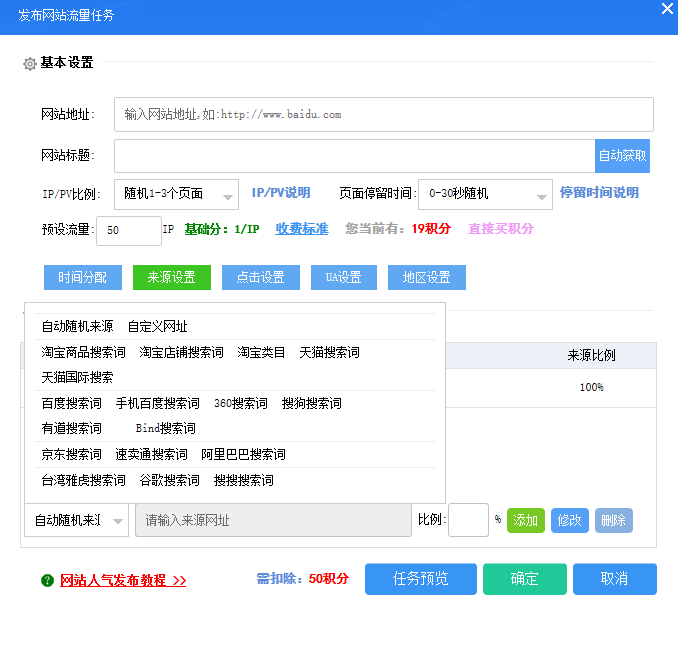This screenshot has width=678, height=654.
Task: Click the green question mark help icon
Action: tap(48, 580)
